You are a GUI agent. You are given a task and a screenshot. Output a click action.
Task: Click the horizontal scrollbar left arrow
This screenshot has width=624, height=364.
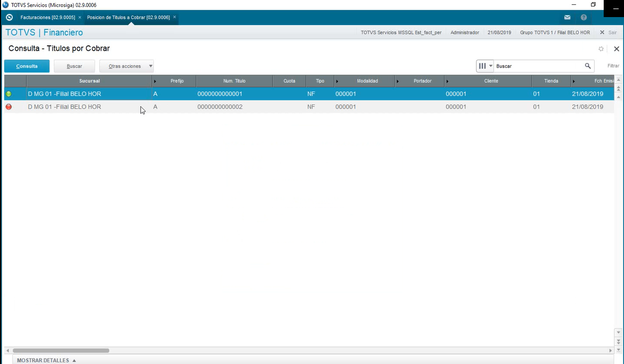(x=7, y=351)
